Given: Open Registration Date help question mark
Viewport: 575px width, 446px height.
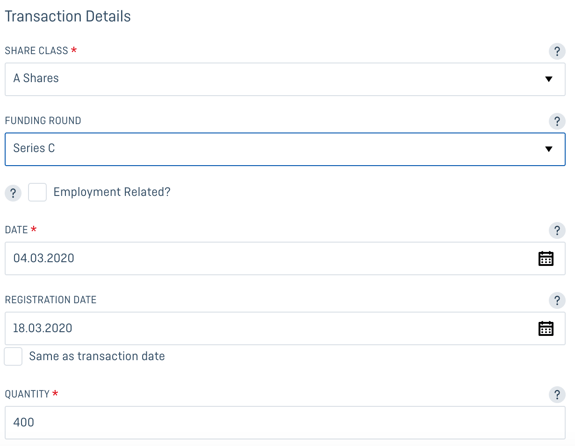Looking at the screenshot, I should click(557, 301).
